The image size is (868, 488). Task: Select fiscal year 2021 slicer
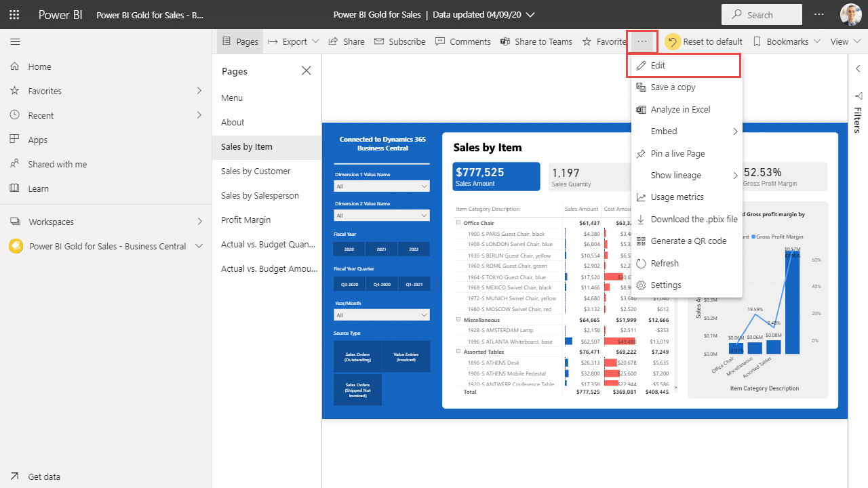[x=382, y=249]
